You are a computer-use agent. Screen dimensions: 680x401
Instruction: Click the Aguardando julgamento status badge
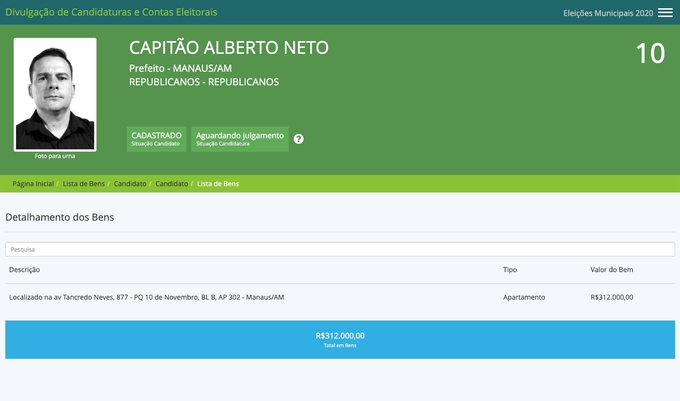[240, 139]
